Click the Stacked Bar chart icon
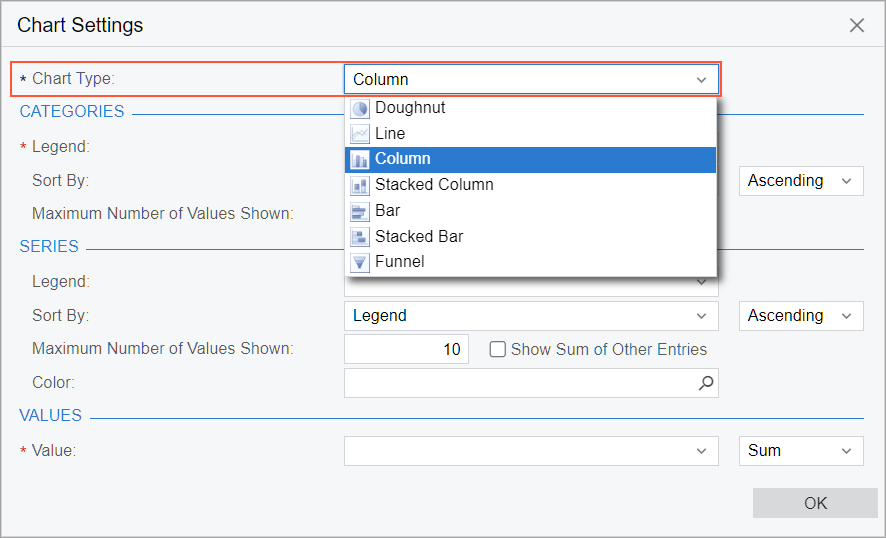 (x=360, y=237)
